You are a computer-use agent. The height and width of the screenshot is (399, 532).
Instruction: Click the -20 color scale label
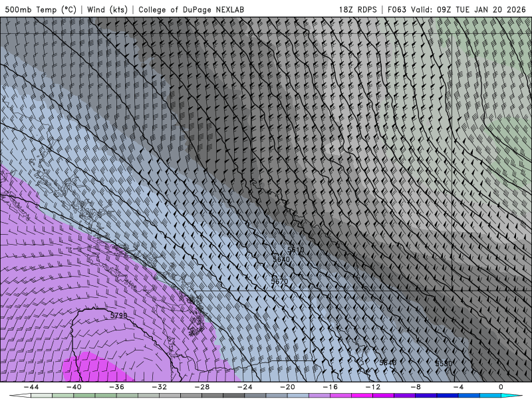288,387
